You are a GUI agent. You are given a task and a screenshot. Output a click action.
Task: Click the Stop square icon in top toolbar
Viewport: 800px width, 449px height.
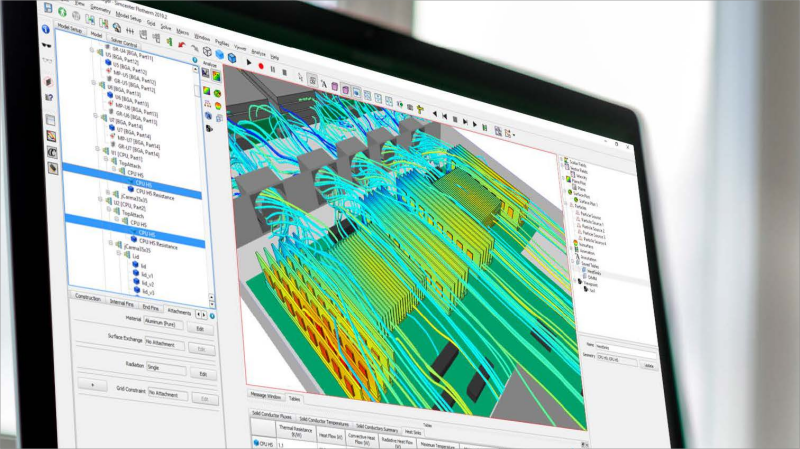pyautogui.click(x=285, y=72)
